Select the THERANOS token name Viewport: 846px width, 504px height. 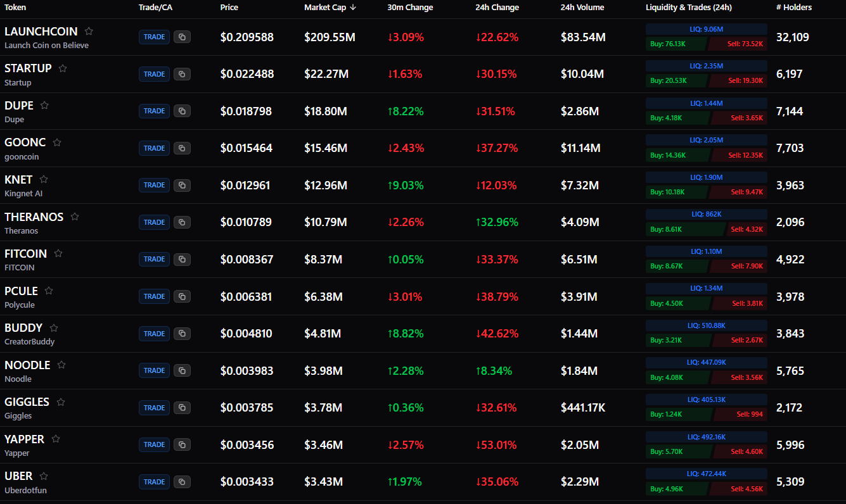tap(34, 217)
